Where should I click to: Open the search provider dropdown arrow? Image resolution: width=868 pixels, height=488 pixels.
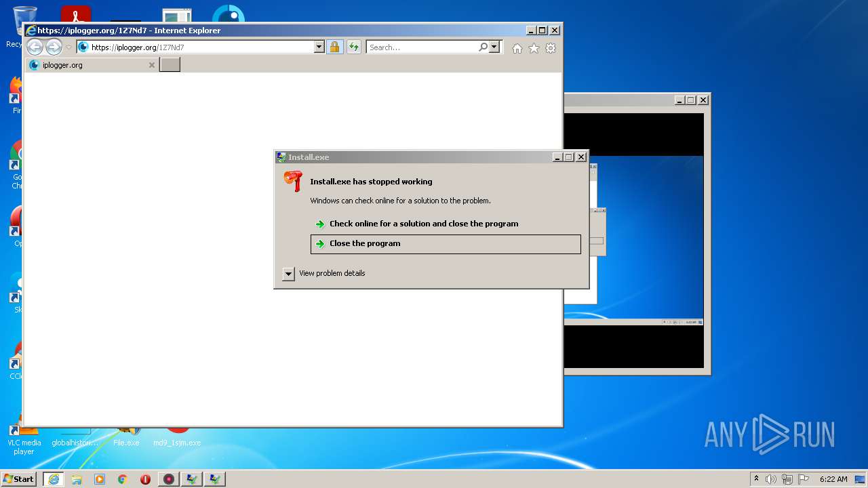coord(494,47)
